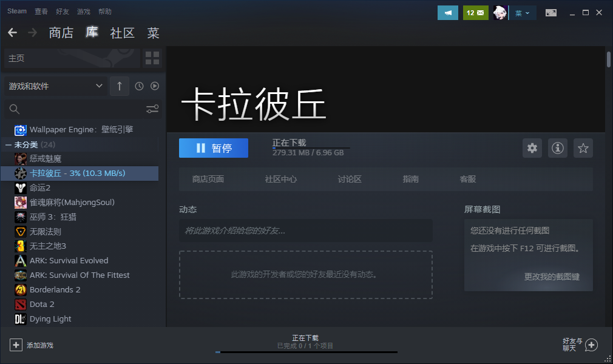The image size is (613, 364).
Task: Click the 暂停 pause download button
Action: (x=214, y=148)
